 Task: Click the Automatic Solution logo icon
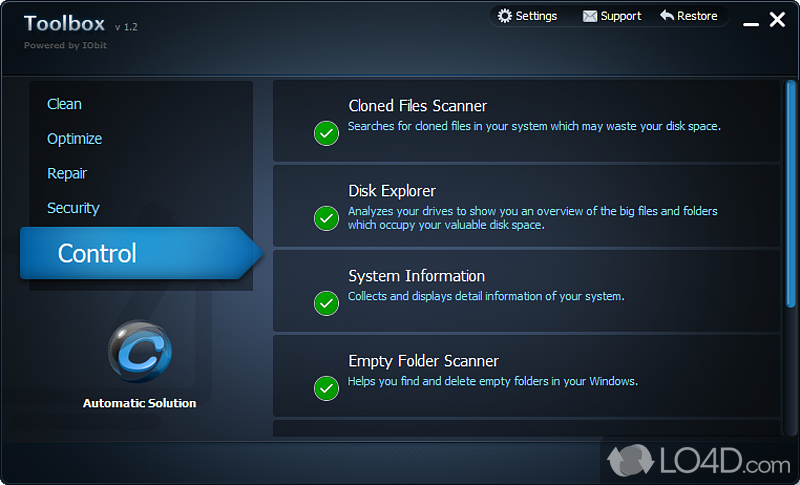[139, 351]
